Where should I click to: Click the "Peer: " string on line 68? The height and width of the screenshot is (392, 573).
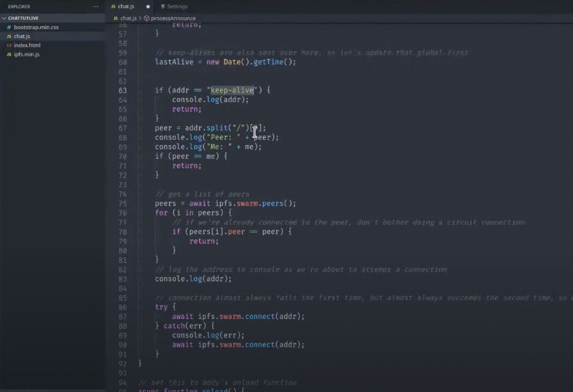[x=224, y=137]
